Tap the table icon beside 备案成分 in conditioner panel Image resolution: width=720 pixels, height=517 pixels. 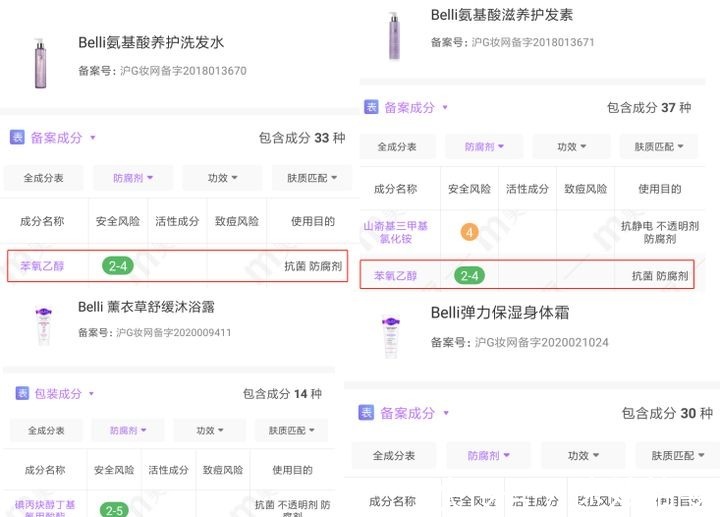point(371,107)
